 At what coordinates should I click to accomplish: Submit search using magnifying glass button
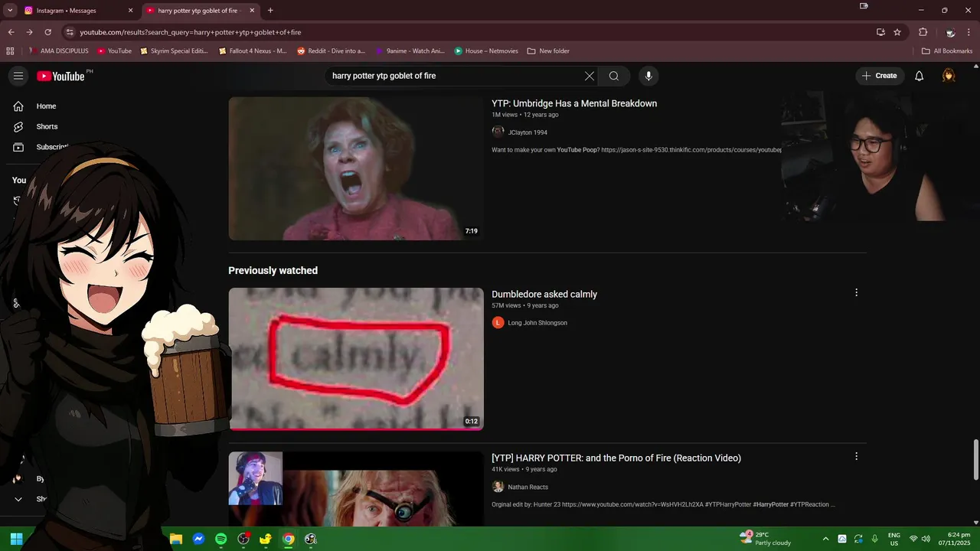point(614,76)
